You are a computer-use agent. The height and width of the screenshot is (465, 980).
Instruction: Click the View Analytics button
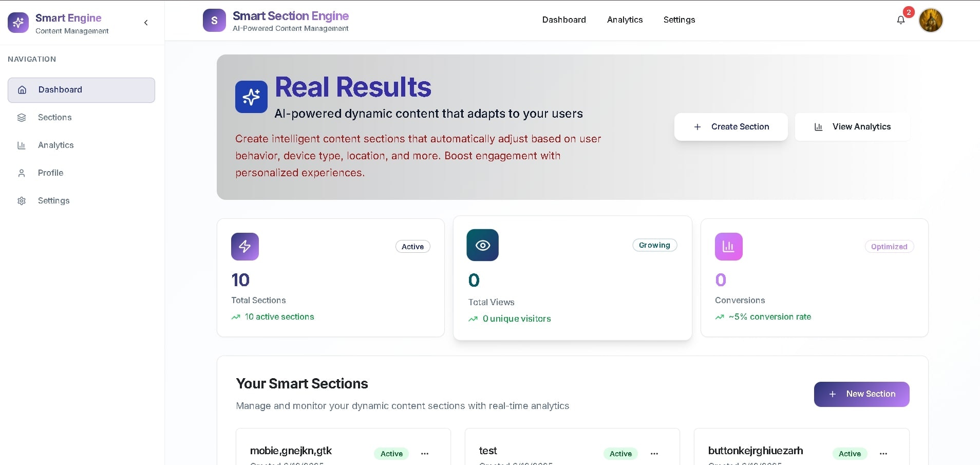pos(853,127)
